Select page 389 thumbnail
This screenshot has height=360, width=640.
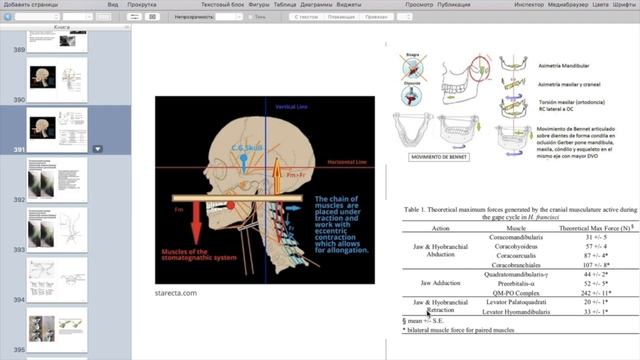coord(57,41)
